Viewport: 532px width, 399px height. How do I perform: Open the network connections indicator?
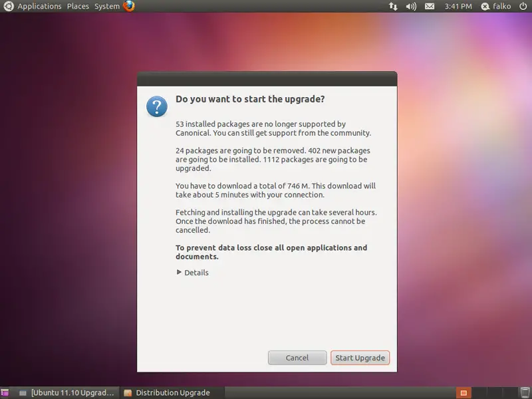[393, 6]
